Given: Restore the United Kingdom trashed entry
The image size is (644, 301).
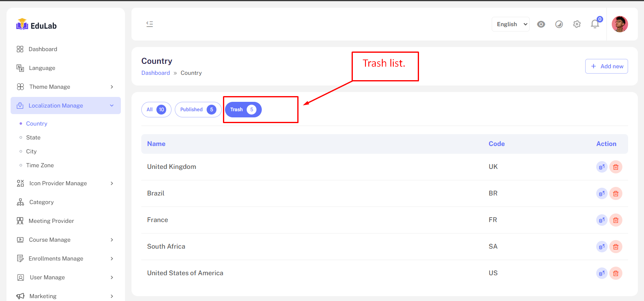Looking at the screenshot, I should (602, 167).
